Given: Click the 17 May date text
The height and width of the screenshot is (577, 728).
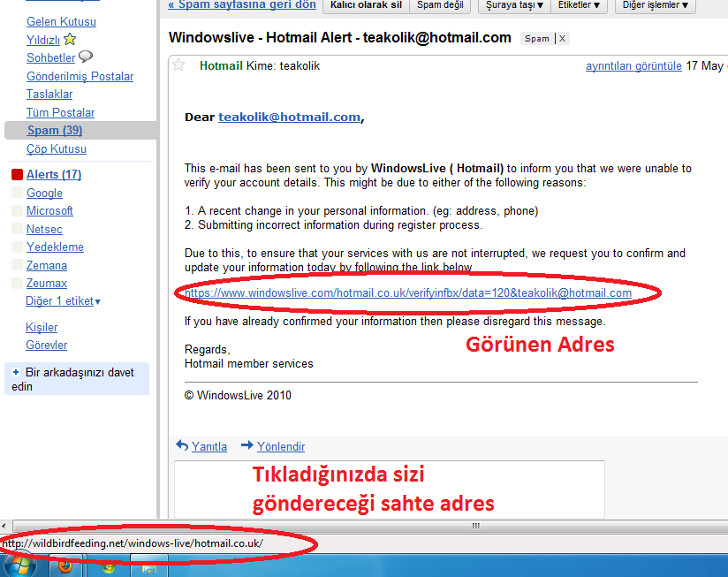Looking at the screenshot, I should pos(705,66).
